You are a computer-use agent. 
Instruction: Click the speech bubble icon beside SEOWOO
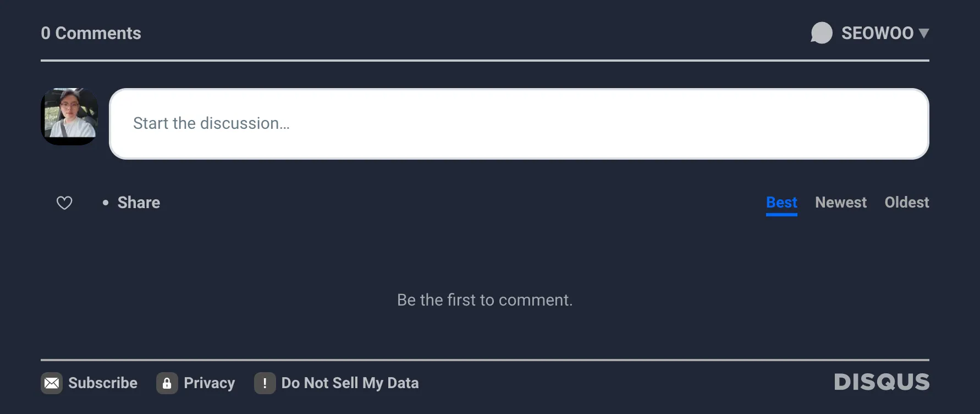coord(821,33)
